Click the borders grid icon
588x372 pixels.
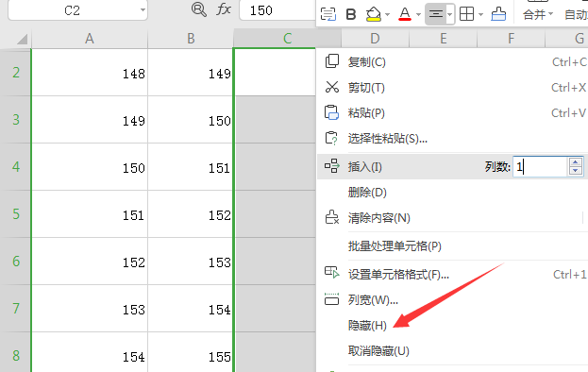pyautogui.click(x=466, y=14)
